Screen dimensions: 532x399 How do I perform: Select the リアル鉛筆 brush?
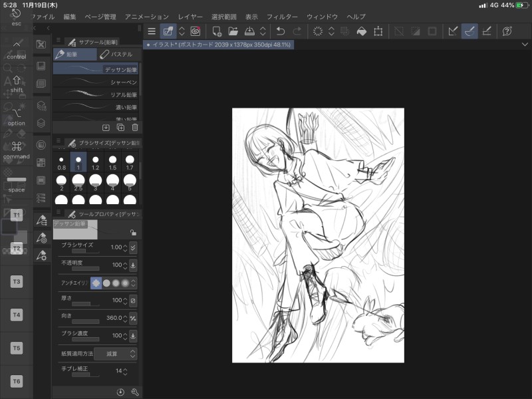(96, 94)
